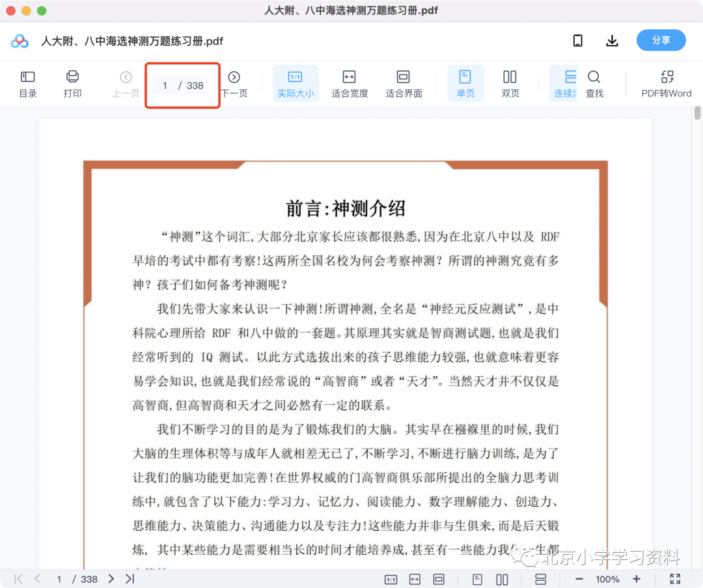The height and width of the screenshot is (588, 703).
Task: Click next page arrow in bottom bar
Action: click(x=111, y=579)
